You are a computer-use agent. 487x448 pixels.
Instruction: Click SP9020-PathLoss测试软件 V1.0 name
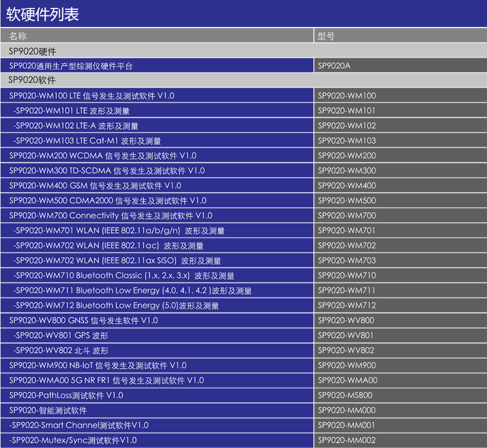66,395
